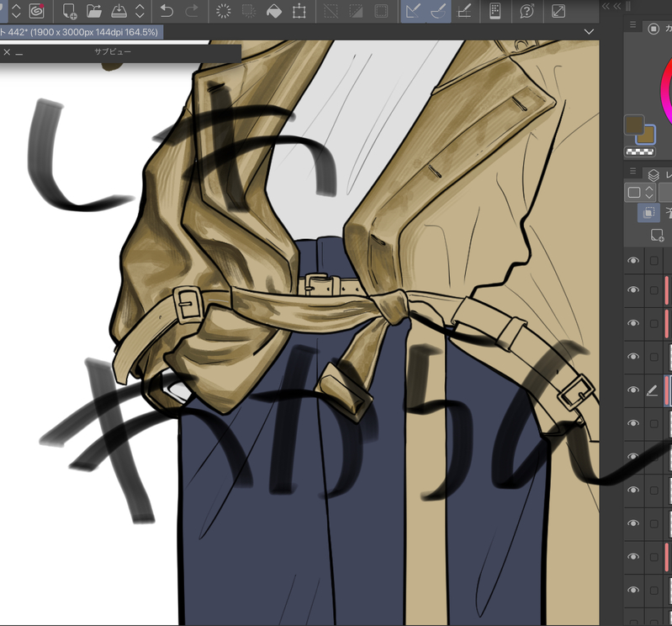Select the transparent checkered color swatch

(x=640, y=151)
